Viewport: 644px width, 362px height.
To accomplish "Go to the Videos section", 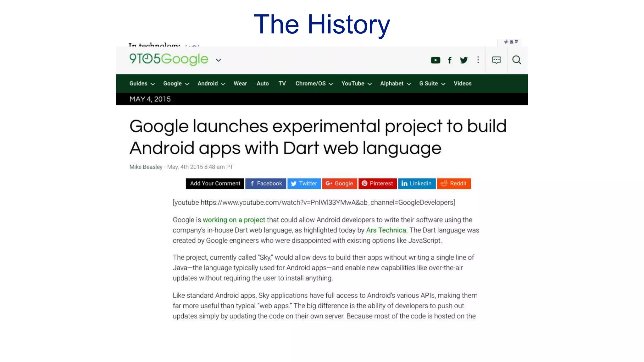I will pyautogui.click(x=462, y=84).
